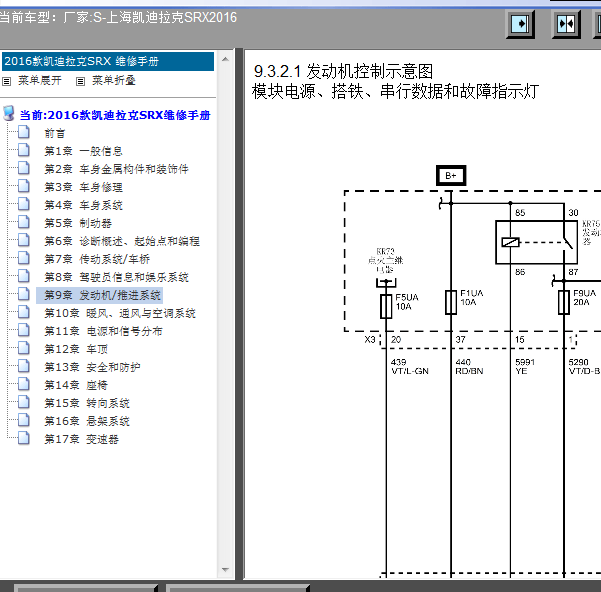Click the panel expand arrow toolbar icon

[520, 24]
